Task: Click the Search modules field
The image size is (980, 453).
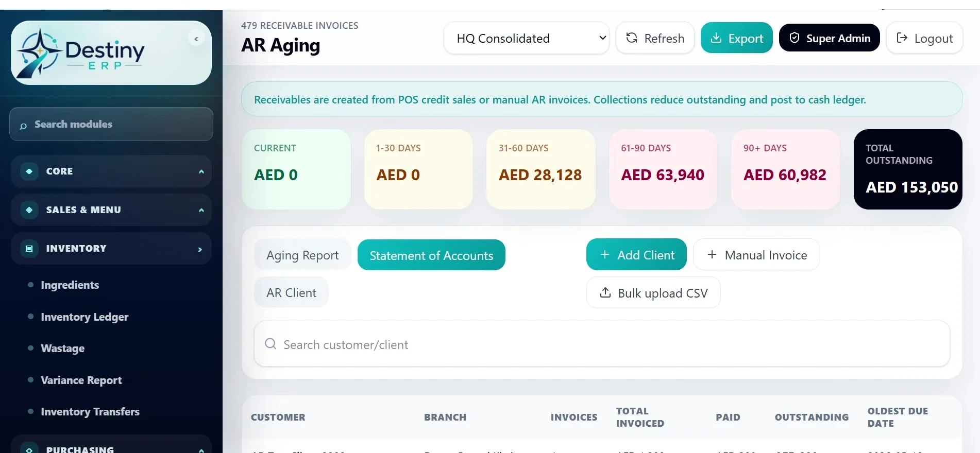Action: (111, 124)
